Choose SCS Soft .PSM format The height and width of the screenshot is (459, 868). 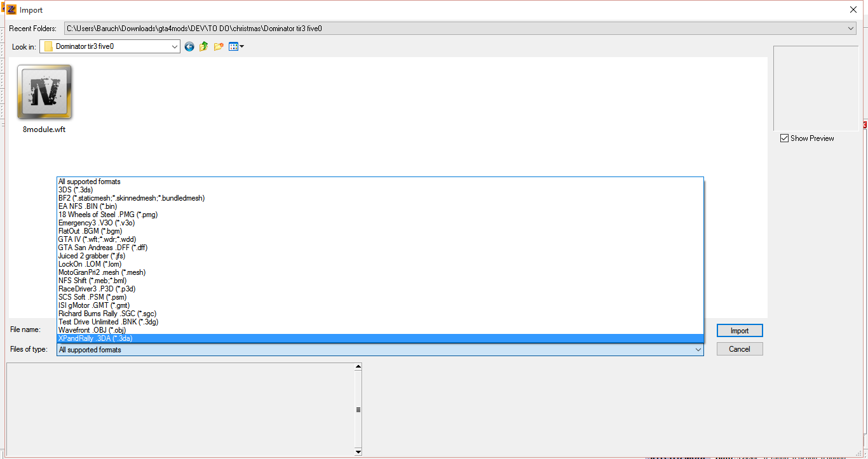click(380, 297)
